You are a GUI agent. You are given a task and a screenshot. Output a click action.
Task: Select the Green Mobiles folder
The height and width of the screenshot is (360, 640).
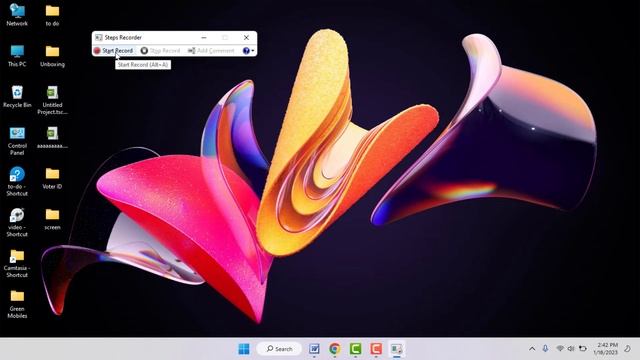click(x=17, y=304)
